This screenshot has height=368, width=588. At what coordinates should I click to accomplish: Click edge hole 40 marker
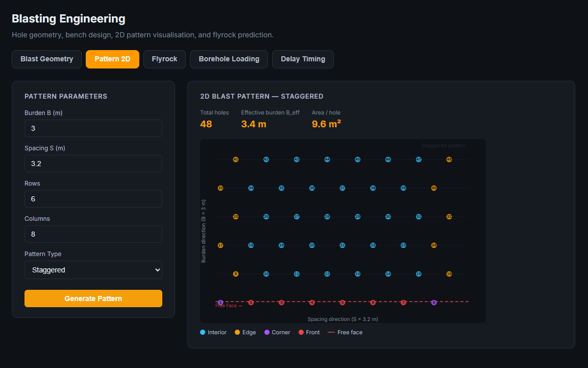[434, 188]
